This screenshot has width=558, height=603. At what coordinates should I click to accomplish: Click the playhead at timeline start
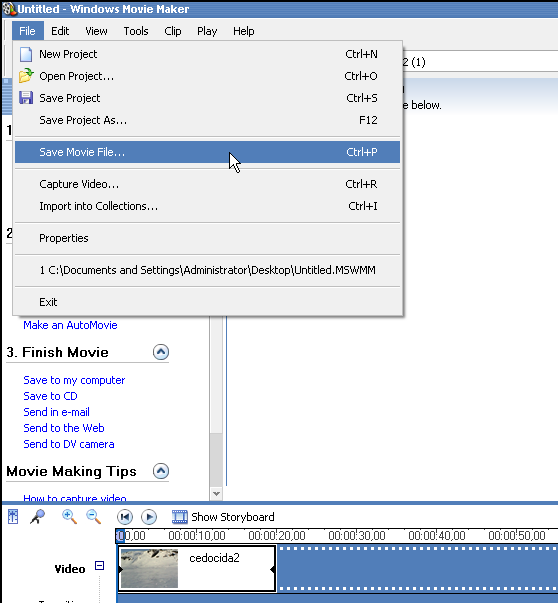pos(120,536)
